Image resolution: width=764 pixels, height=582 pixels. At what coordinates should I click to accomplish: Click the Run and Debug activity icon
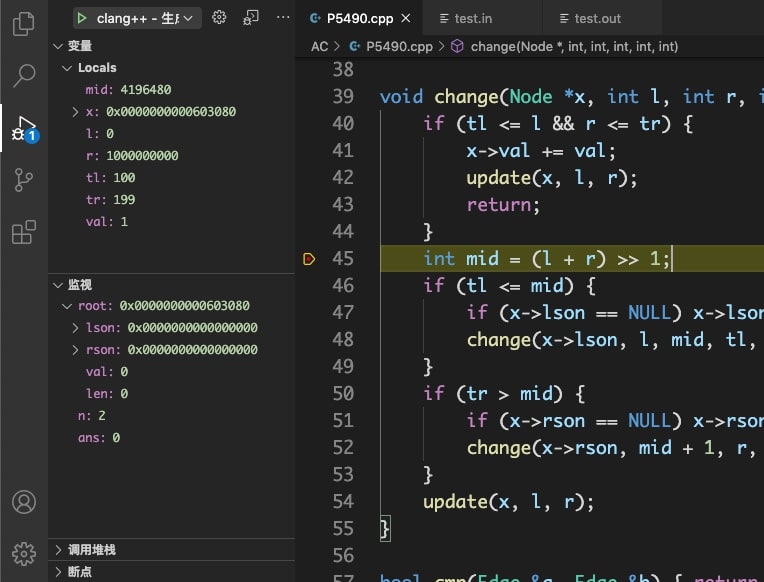23,128
